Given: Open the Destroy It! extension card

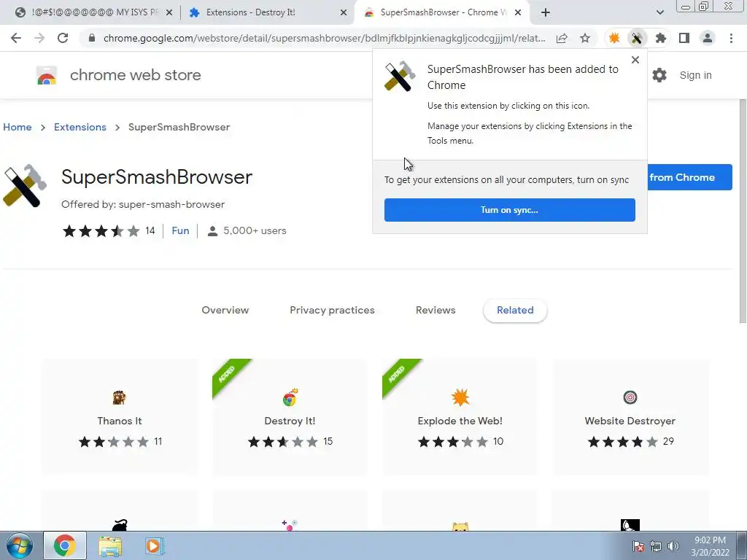Looking at the screenshot, I should (290, 416).
